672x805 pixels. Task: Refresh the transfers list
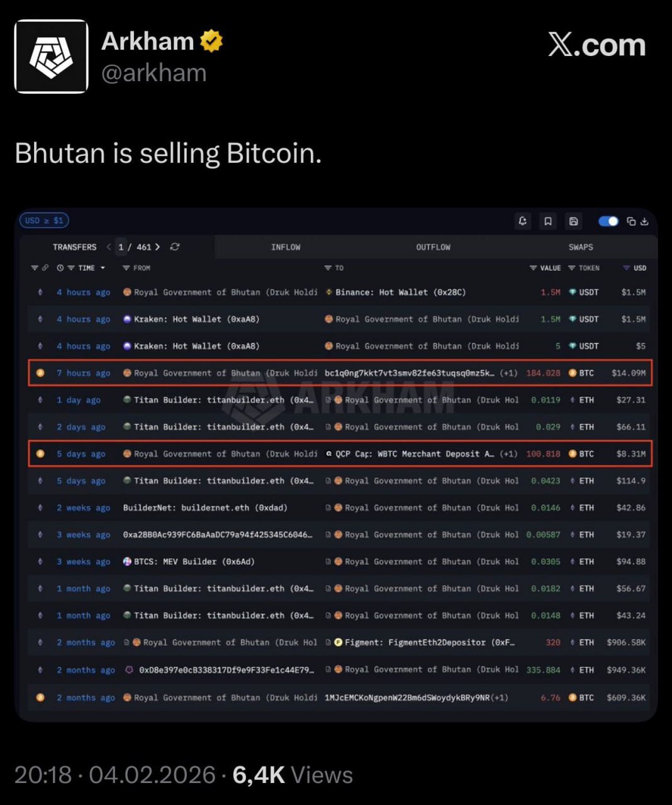pos(175,247)
